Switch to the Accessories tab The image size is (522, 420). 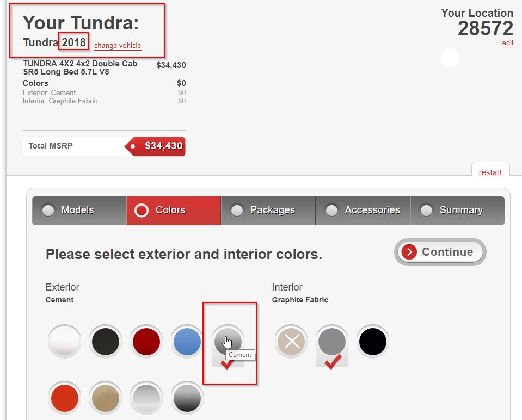(363, 211)
